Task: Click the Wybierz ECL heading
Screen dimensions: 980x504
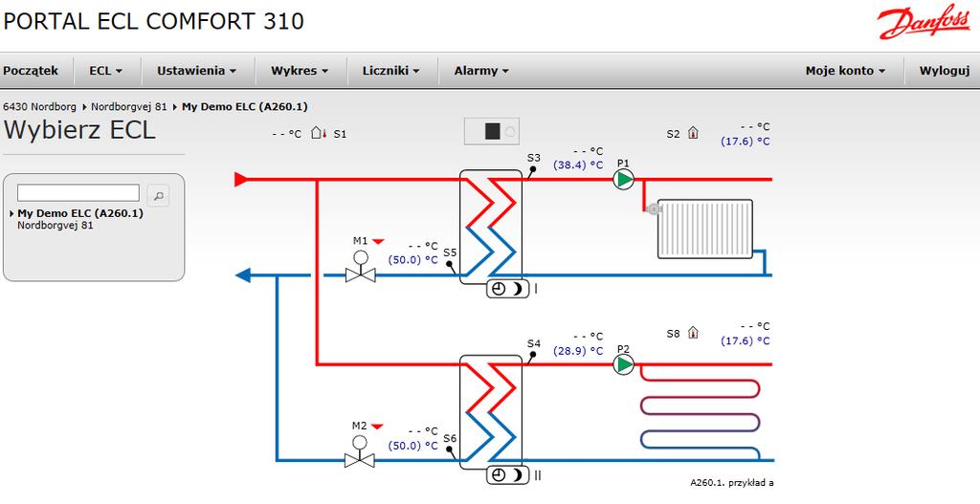Action: [x=79, y=130]
